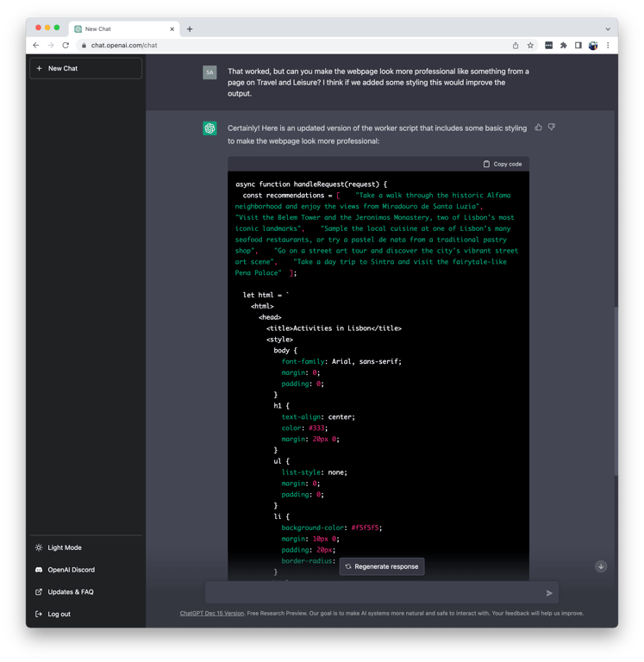The image size is (644, 662).
Task: Click the 'font-family: Arial, sans-serif;' line
Action: [341, 361]
